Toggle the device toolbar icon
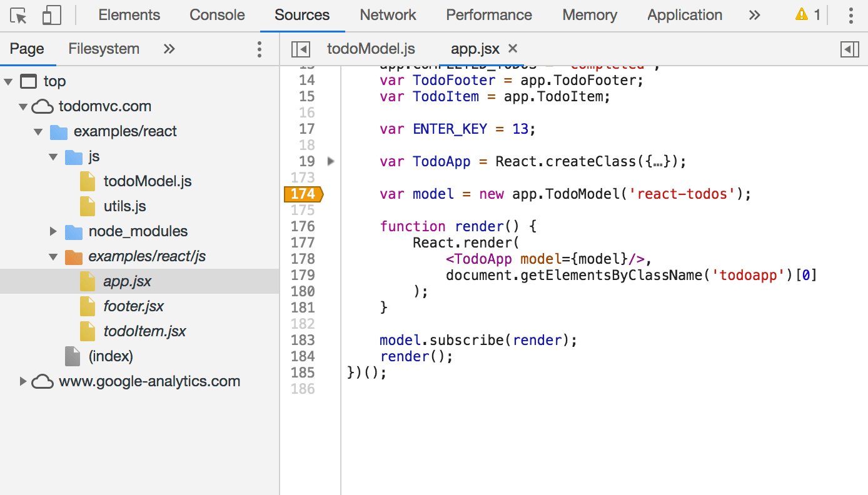This screenshot has width=868, height=495. [x=51, y=16]
